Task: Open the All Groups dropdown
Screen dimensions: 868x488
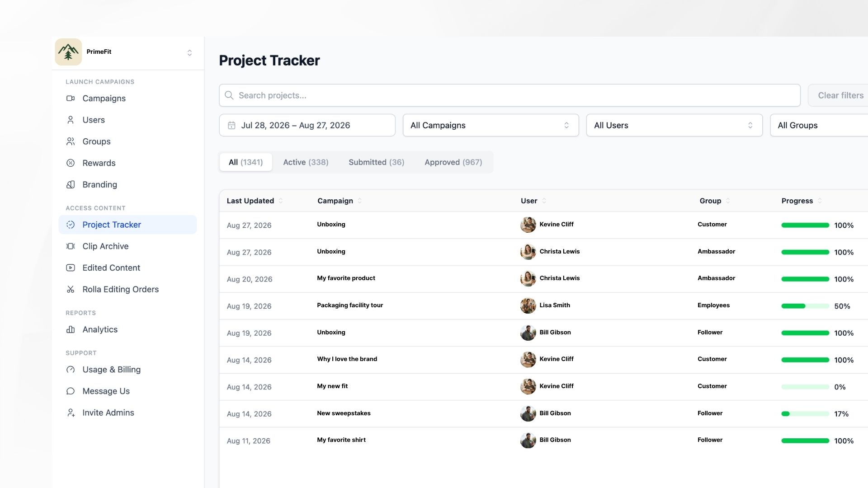Action: coord(819,125)
